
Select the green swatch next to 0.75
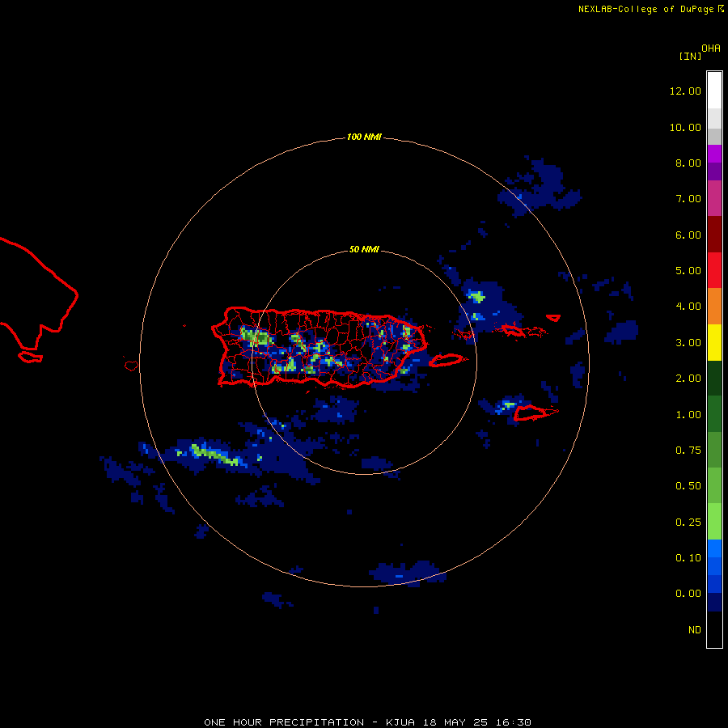(714, 450)
